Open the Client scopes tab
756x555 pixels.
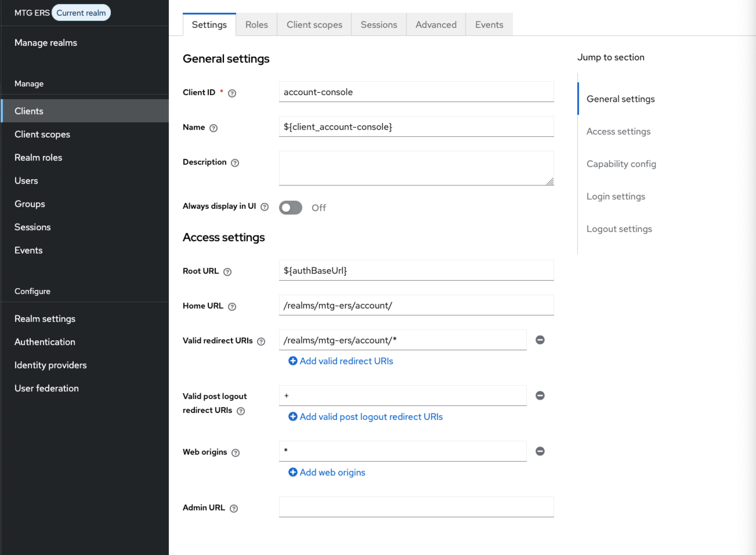(x=314, y=25)
